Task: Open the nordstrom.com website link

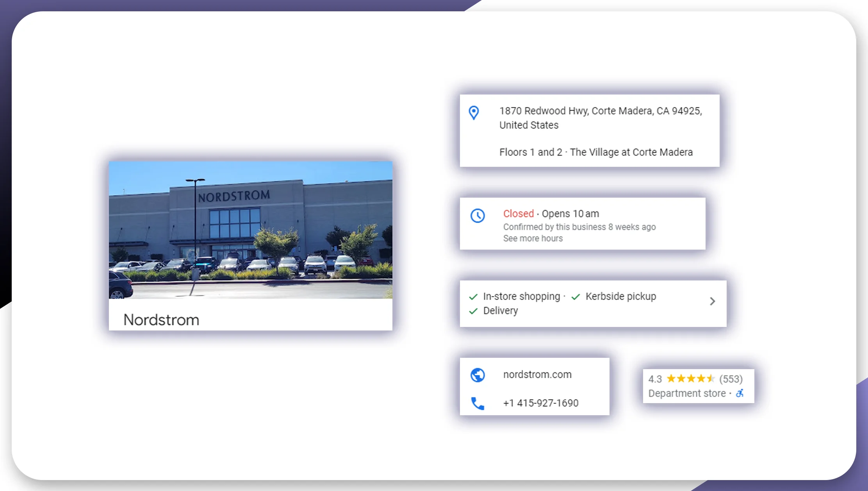Action: tap(537, 375)
